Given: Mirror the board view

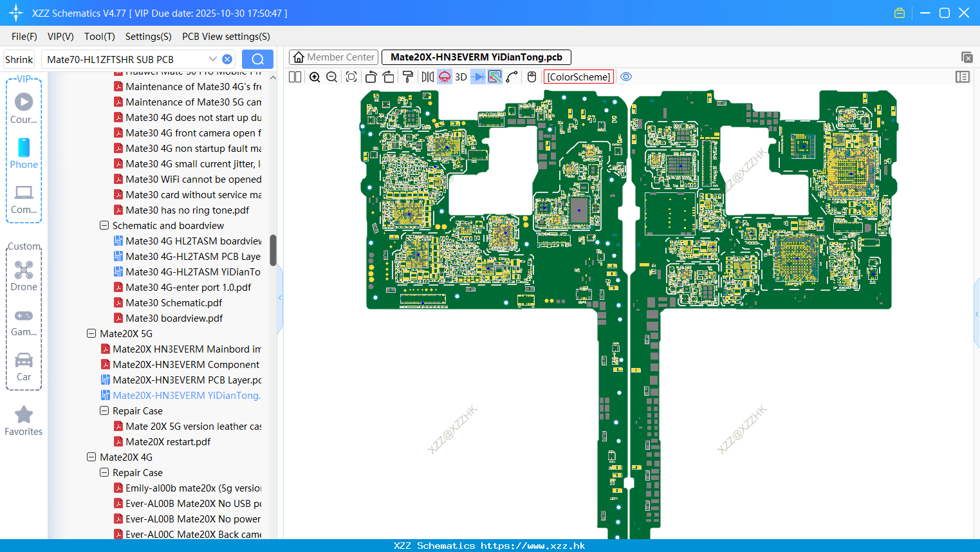Looking at the screenshot, I should point(428,77).
